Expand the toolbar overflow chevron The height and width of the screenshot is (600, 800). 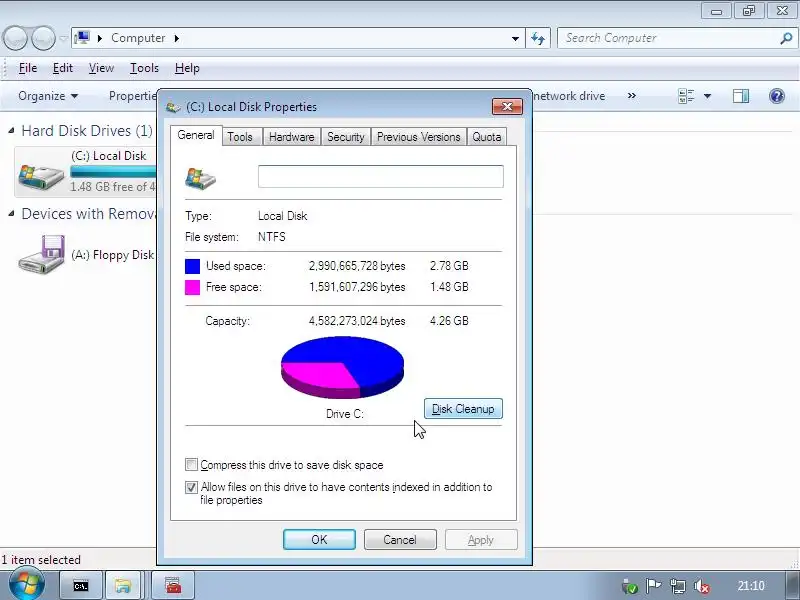click(x=632, y=96)
